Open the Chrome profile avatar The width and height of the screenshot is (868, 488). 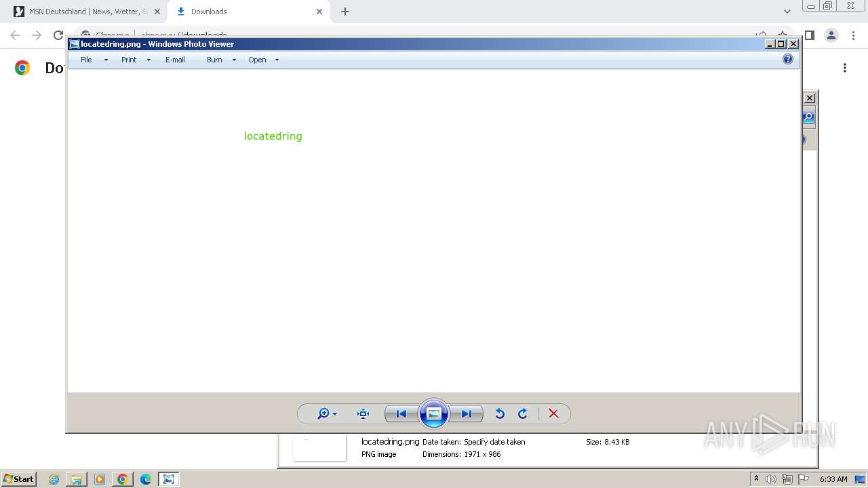[x=831, y=35]
